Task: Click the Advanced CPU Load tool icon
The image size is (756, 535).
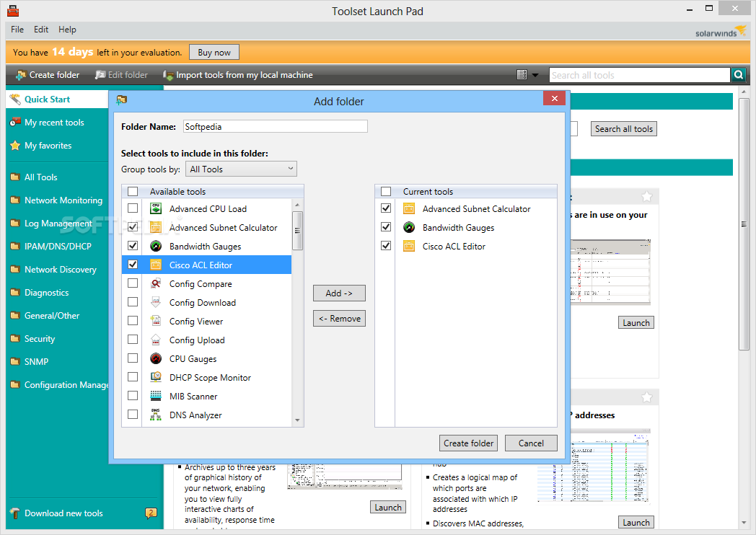Action: click(x=156, y=208)
